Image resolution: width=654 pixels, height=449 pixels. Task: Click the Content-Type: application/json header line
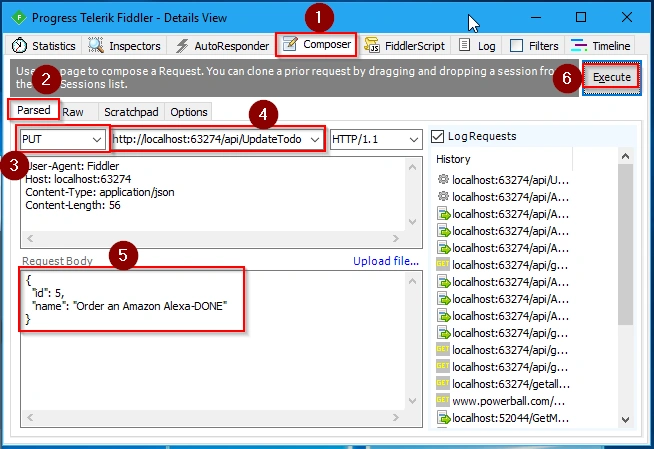pos(100,192)
